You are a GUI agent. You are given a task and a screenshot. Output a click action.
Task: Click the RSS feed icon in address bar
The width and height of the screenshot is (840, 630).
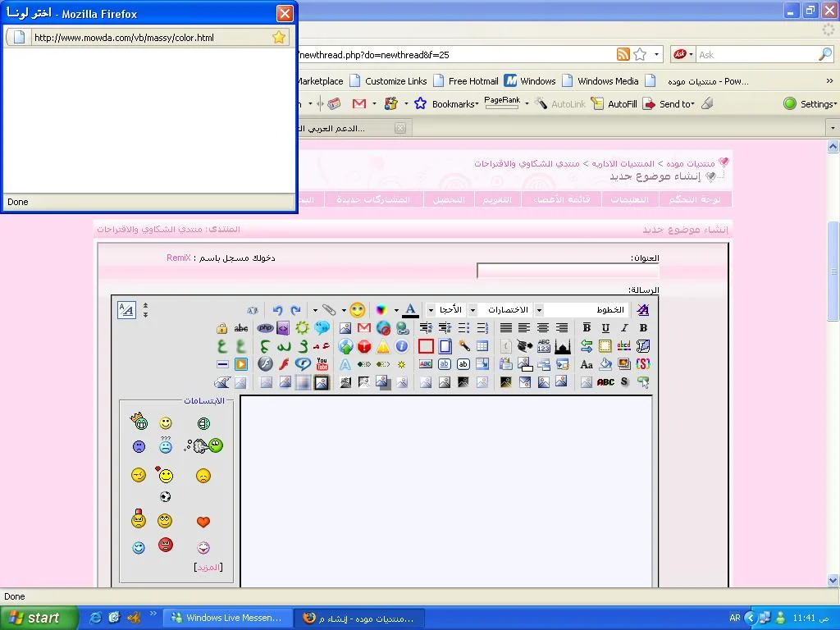tap(623, 55)
